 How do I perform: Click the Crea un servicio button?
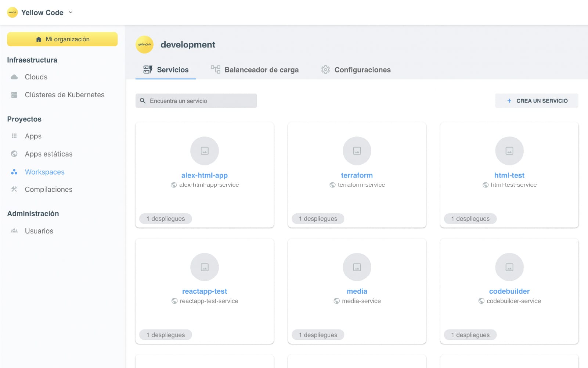coord(537,101)
